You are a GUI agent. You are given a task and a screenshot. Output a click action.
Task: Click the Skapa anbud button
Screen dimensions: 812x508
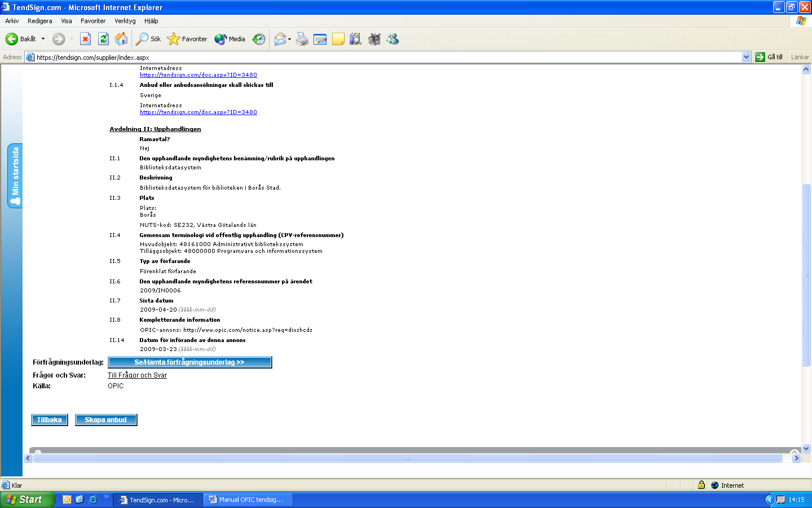pyautogui.click(x=106, y=420)
